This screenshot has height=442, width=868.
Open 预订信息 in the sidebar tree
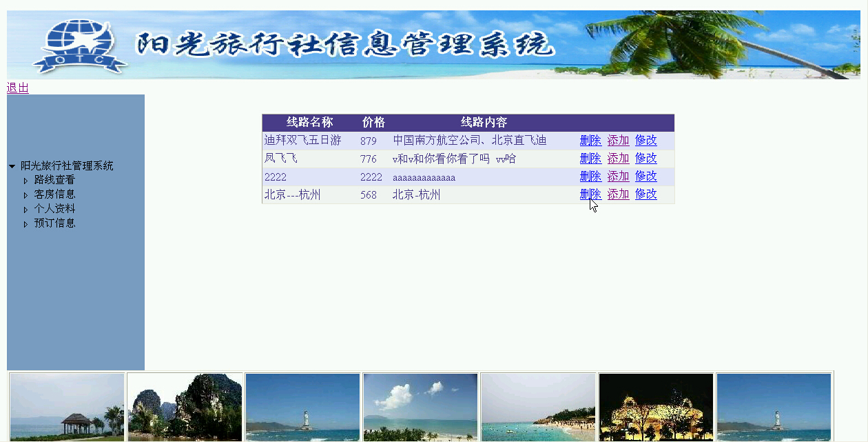click(x=54, y=223)
